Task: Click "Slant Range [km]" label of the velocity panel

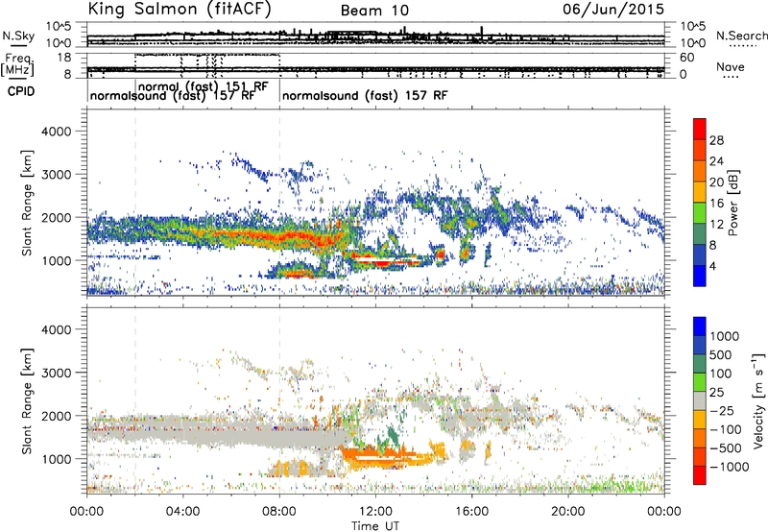Action: point(27,401)
